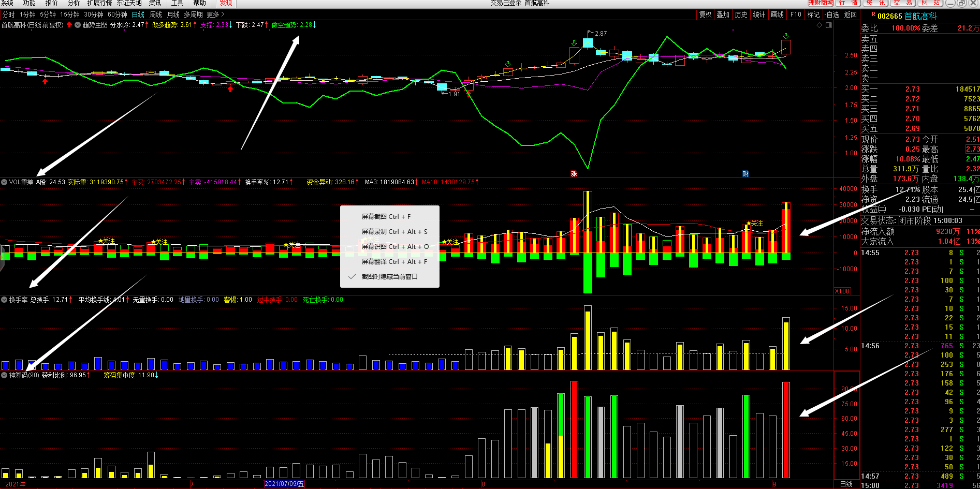Click the blue 财 marker on chart
This screenshot has width=980, height=489.
coord(745,174)
